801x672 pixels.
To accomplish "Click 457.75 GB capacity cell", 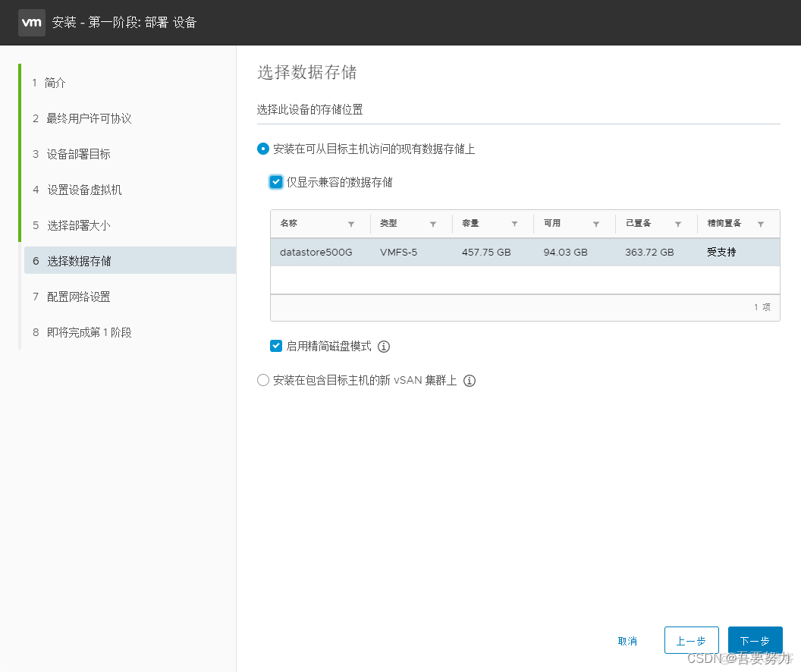I will (x=486, y=253).
